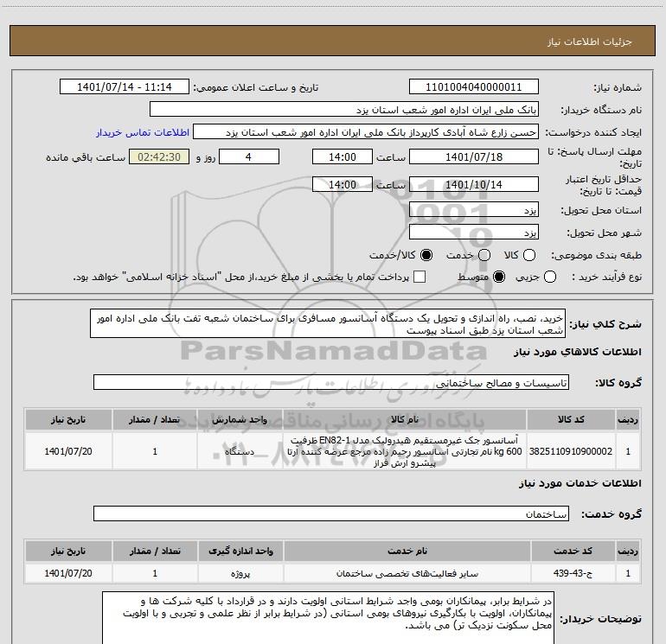The image size is (666, 644).
Task: Click the remaining days field showing 4
Action: (x=248, y=156)
